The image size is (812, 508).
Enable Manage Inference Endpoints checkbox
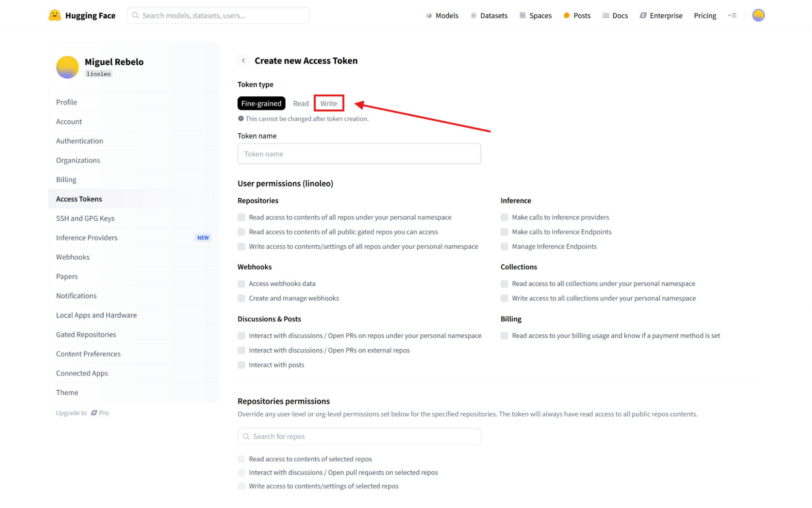point(504,247)
